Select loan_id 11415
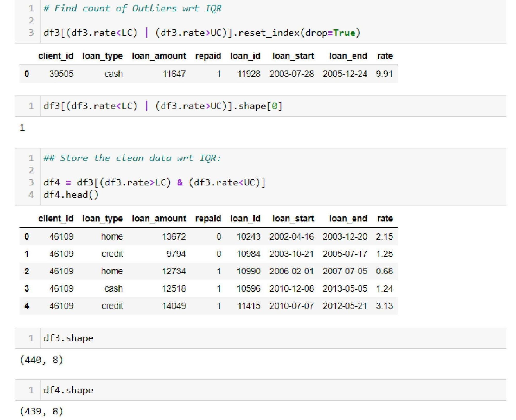The image size is (516, 420). 249,306
